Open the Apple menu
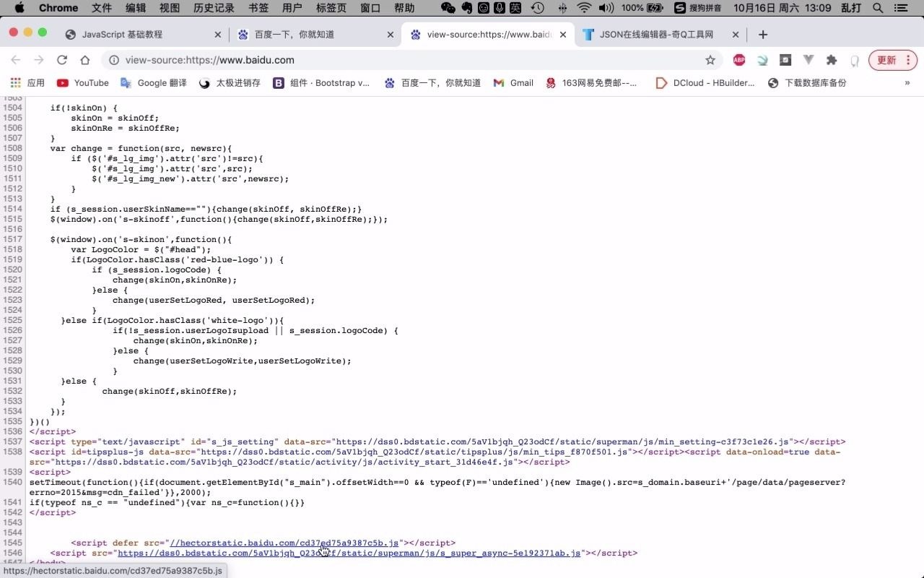This screenshot has height=578, width=924. coord(19,8)
